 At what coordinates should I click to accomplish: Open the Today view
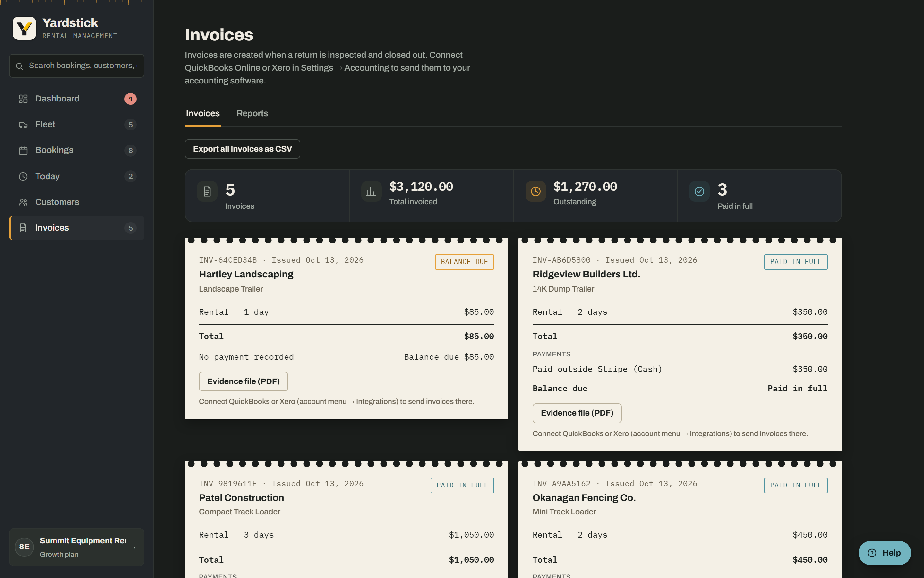pyautogui.click(x=76, y=176)
